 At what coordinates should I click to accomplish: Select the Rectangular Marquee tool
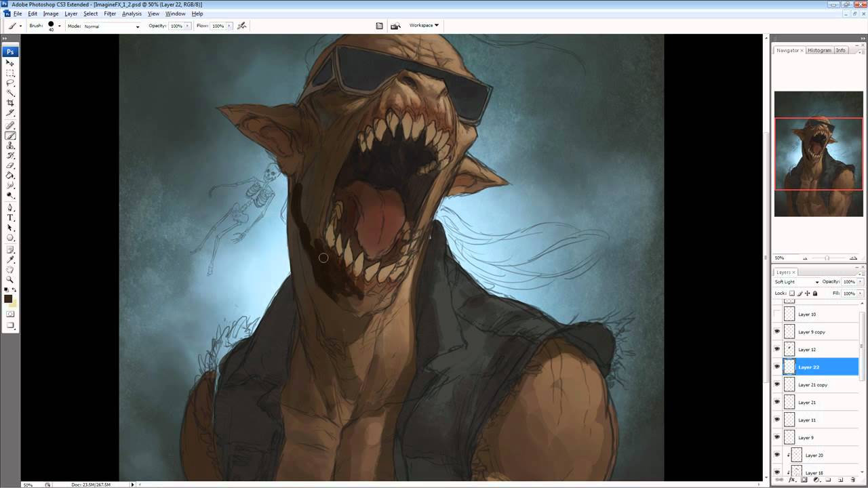[10, 73]
